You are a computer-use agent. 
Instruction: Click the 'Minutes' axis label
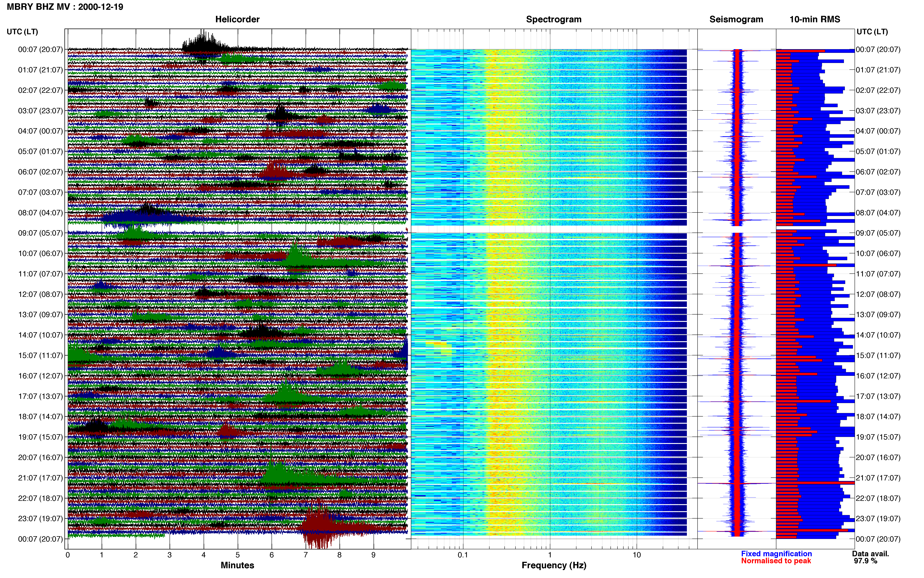(x=237, y=565)
